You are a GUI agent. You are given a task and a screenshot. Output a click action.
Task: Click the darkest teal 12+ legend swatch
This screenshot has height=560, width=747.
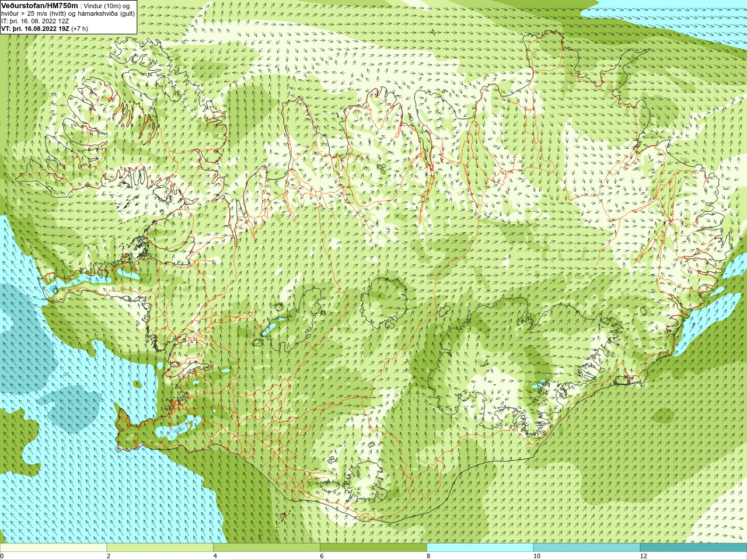click(693, 548)
